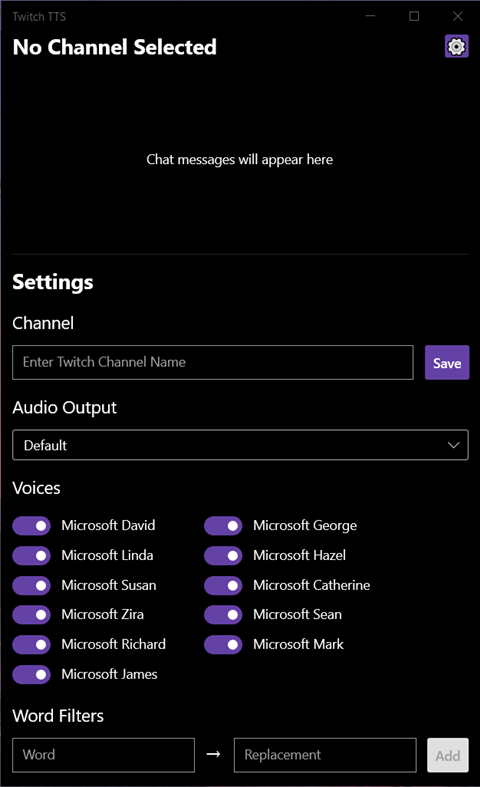Click the Channel section label
Image resolution: width=480 pixels, height=787 pixels.
click(x=43, y=323)
